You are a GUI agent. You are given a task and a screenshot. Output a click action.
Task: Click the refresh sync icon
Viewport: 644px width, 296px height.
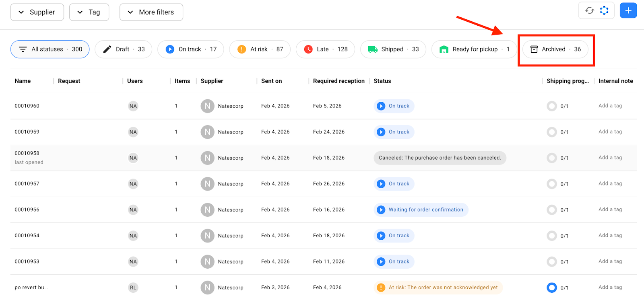click(x=589, y=10)
